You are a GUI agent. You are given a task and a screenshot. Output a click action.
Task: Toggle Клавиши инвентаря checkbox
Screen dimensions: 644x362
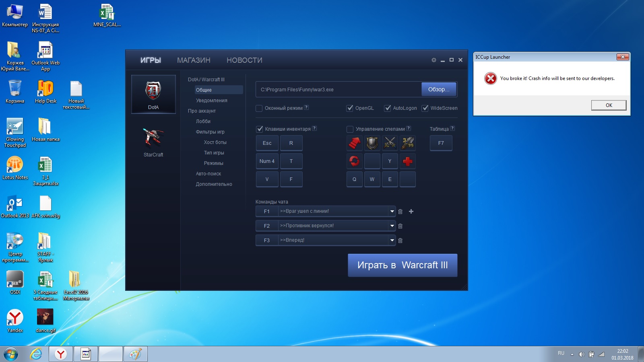260,129
